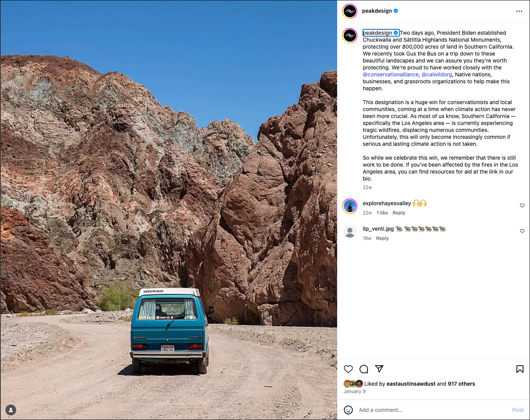Open the emoji picker smiley icon
This screenshot has width=530, height=420.
tap(348, 410)
